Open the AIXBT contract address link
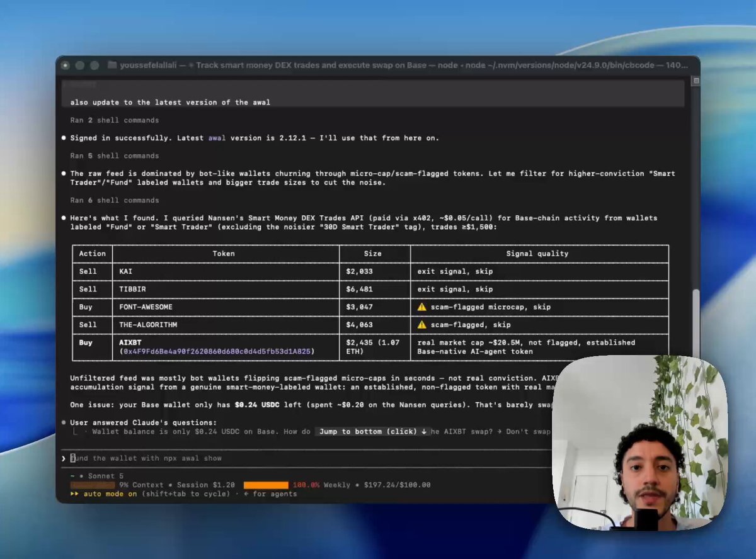Image resolution: width=756 pixels, height=559 pixels. (x=217, y=351)
